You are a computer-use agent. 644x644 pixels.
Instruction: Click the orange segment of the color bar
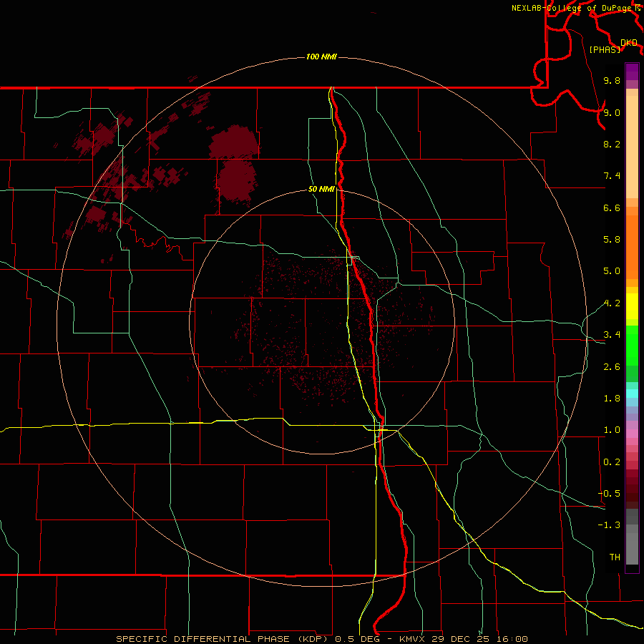point(632,248)
